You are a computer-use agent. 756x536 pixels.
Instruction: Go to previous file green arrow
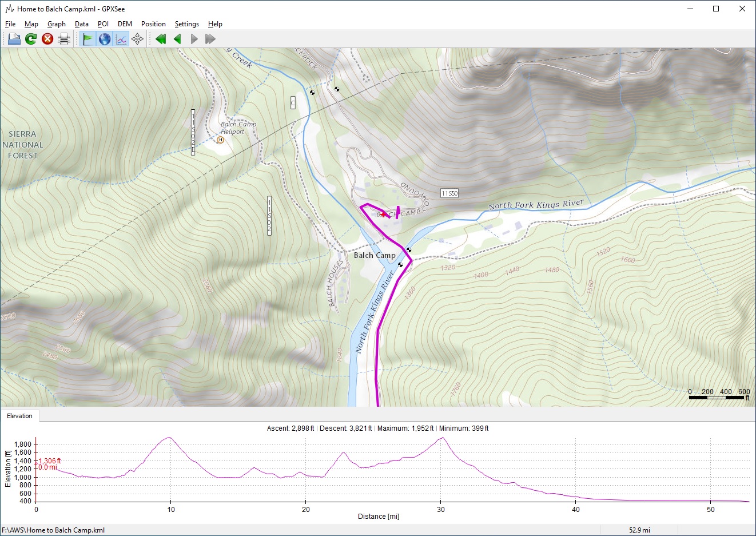click(177, 39)
